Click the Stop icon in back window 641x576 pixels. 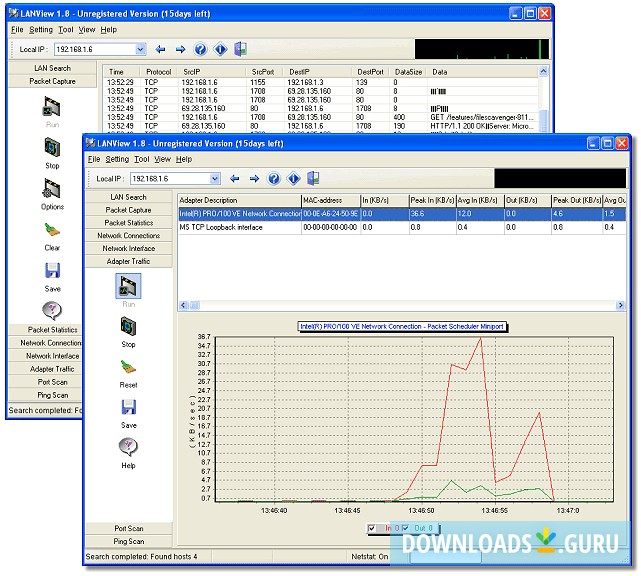(x=52, y=148)
